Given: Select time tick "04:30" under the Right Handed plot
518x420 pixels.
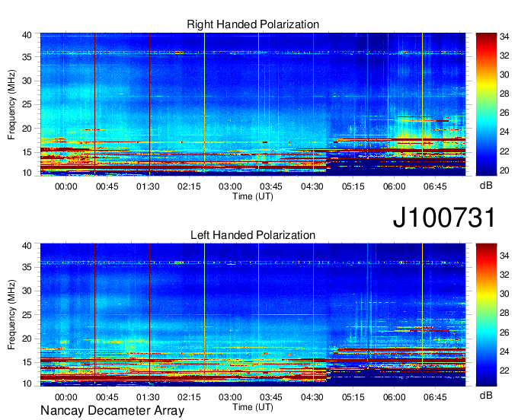Looking at the screenshot, I should point(312,186).
